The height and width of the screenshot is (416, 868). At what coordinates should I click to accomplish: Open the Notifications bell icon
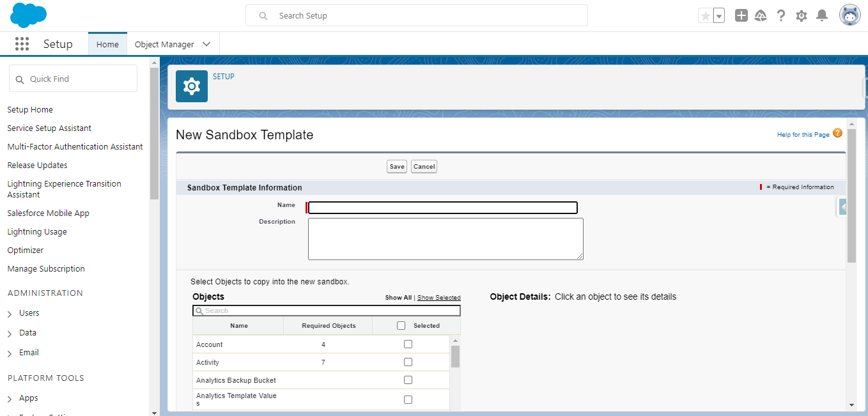pos(822,16)
